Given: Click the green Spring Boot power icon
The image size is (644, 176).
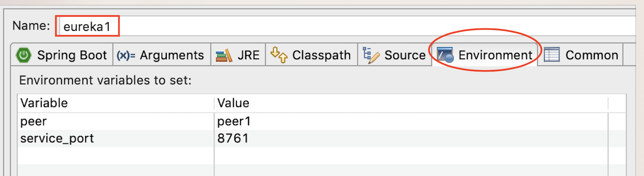Looking at the screenshot, I should 23,55.
